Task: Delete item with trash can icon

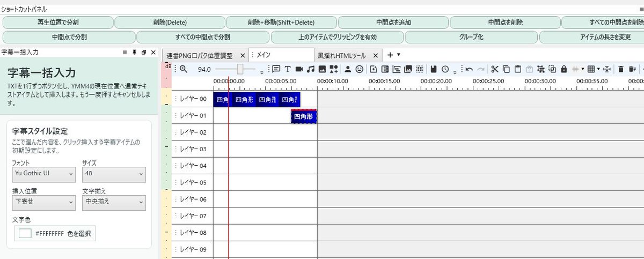Action: [x=621, y=69]
